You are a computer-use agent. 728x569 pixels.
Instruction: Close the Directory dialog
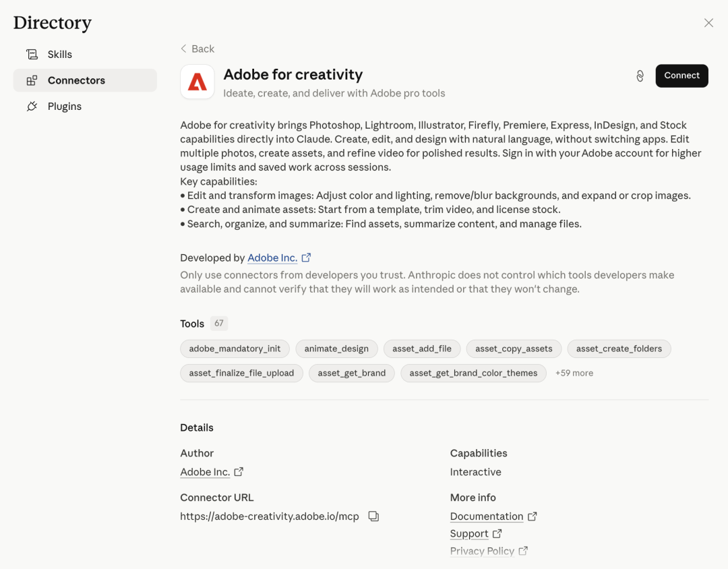(708, 23)
